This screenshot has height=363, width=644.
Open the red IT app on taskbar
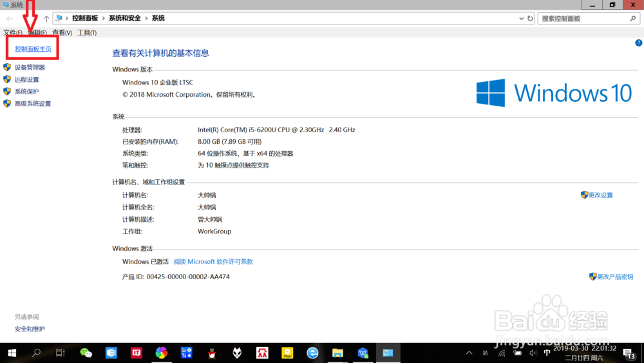coord(137,353)
